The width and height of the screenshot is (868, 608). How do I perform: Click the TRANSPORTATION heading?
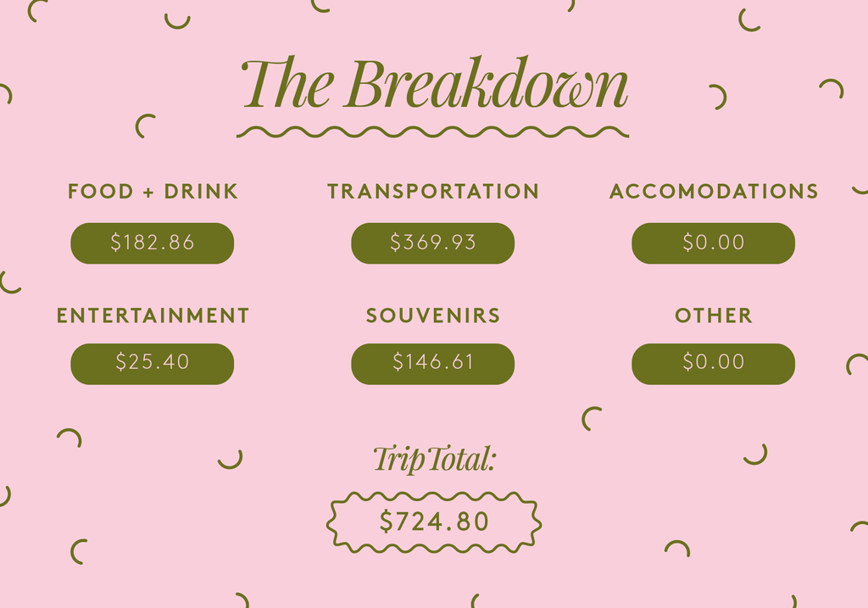coord(433,192)
